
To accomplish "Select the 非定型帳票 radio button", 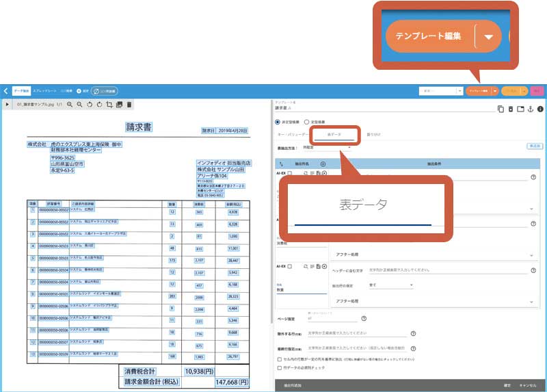I will tap(278, 122).
